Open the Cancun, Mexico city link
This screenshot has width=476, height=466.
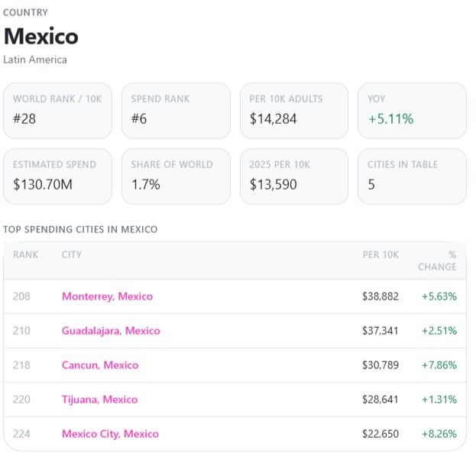pyautogui.click(x=100, y=365)
